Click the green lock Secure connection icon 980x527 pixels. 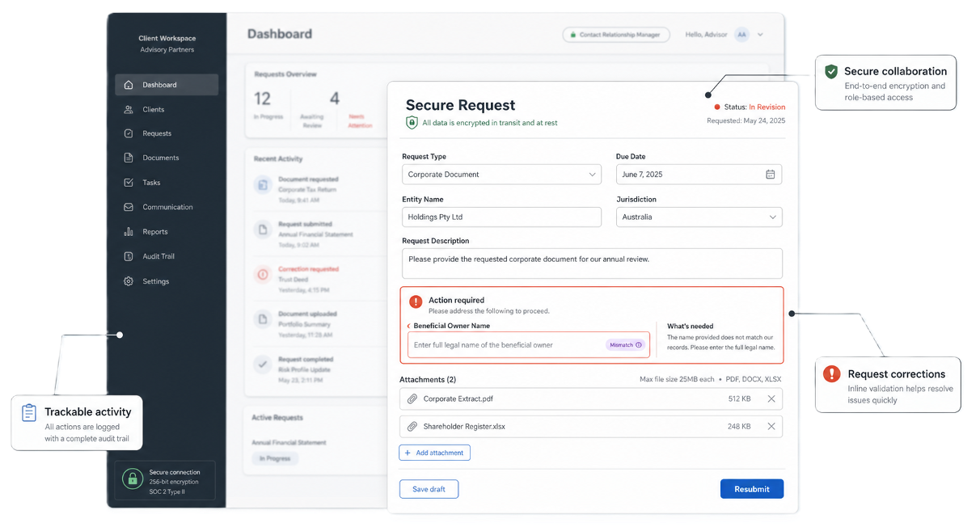coord(132,479)
